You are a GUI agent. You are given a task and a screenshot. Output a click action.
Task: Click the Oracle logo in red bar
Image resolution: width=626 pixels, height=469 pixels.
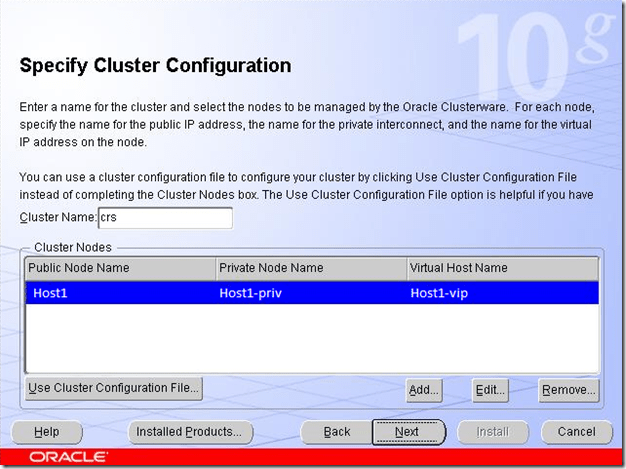[68, 457]
